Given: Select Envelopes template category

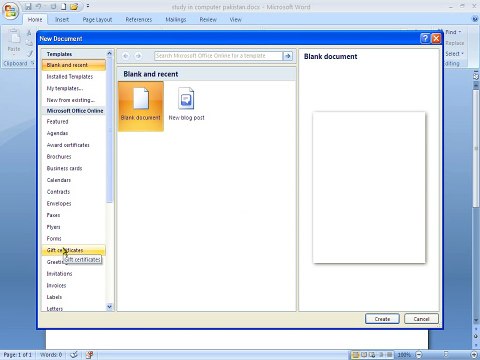Looking at the screenshot, I should pos(74,203).
